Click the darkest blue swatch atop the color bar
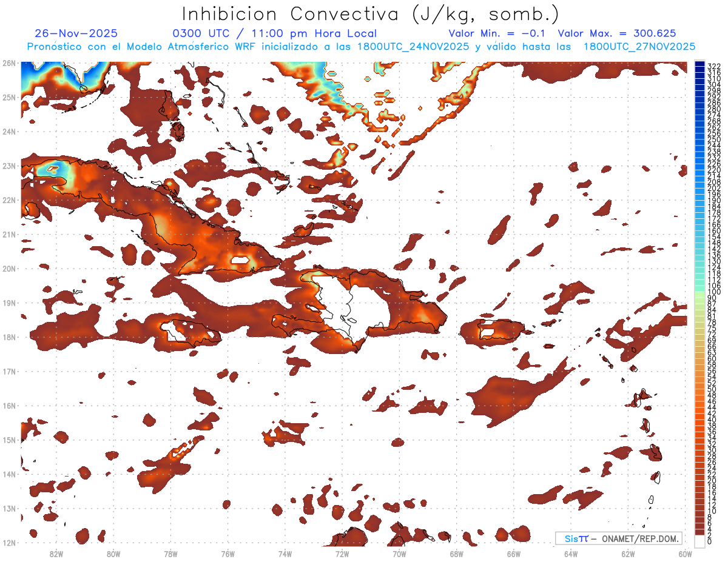 click(x=699, y=64)
